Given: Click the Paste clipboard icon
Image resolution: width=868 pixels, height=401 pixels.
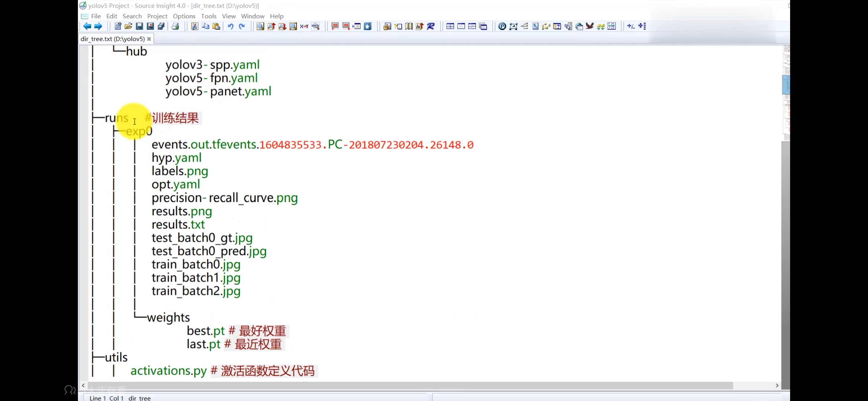Looking at the screenshot, I should coord(216,26).
